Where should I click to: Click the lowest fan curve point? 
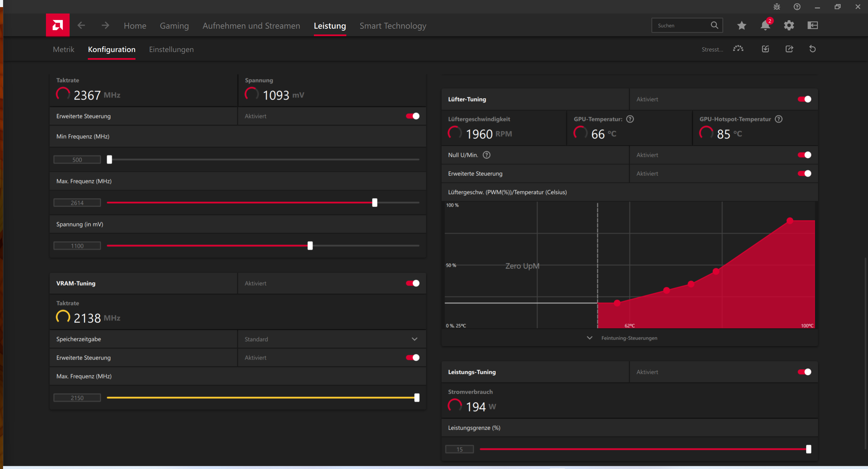pyautogui.click(x=617, y=303)
